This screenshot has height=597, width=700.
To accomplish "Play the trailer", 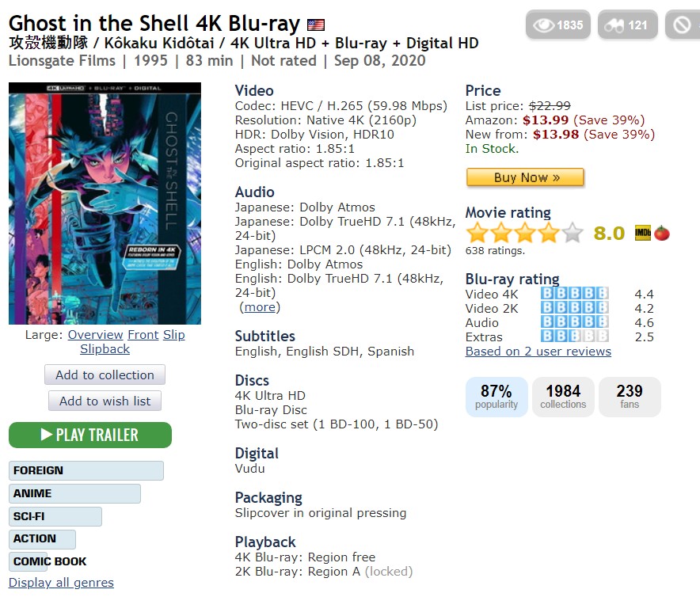I will point(90,435).
